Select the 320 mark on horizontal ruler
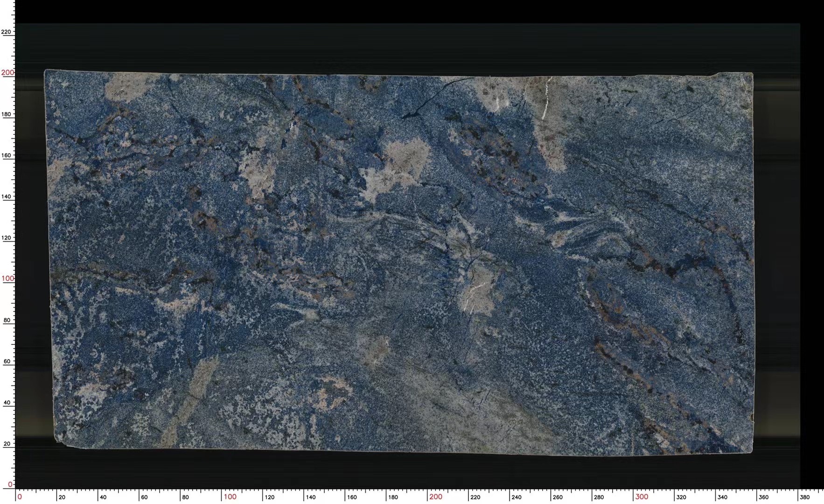This screenshot has width=824, height=504. pos(681,497)
